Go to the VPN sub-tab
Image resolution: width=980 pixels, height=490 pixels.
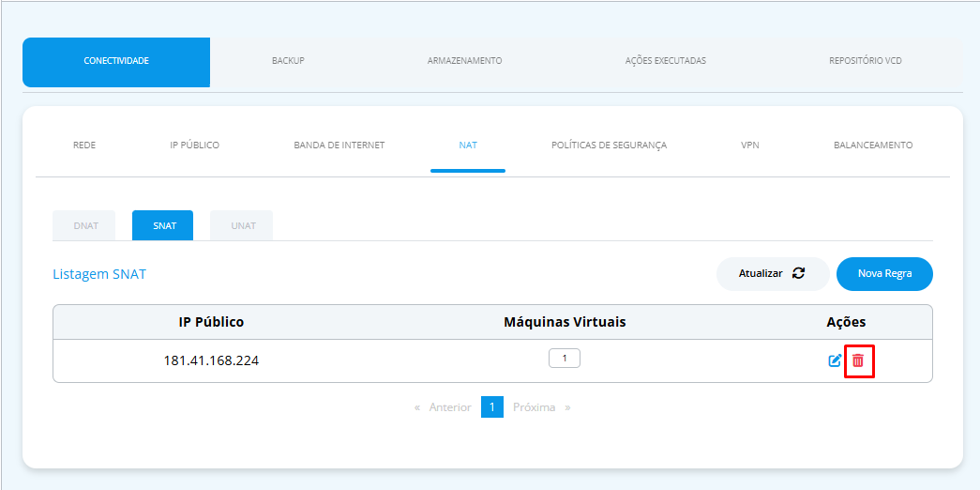[x=750, y=145]
